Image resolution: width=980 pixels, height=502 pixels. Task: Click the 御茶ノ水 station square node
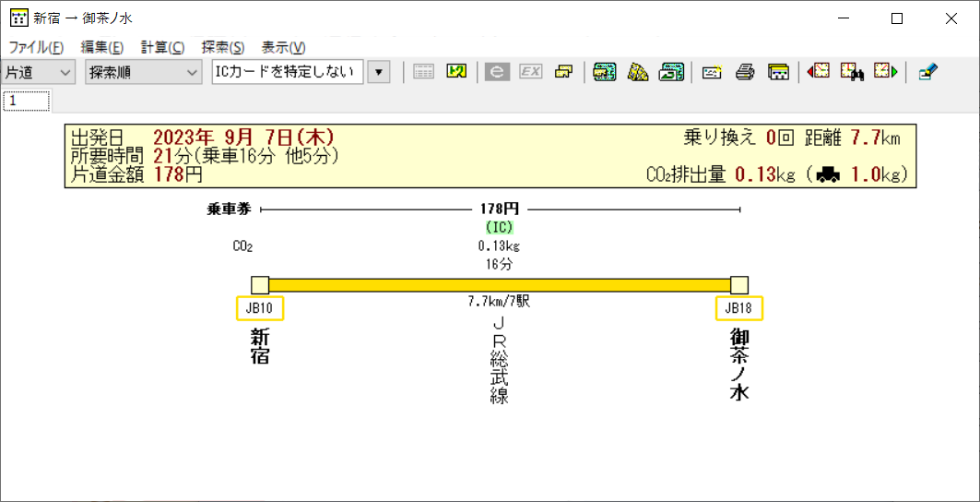coord(739,285)
